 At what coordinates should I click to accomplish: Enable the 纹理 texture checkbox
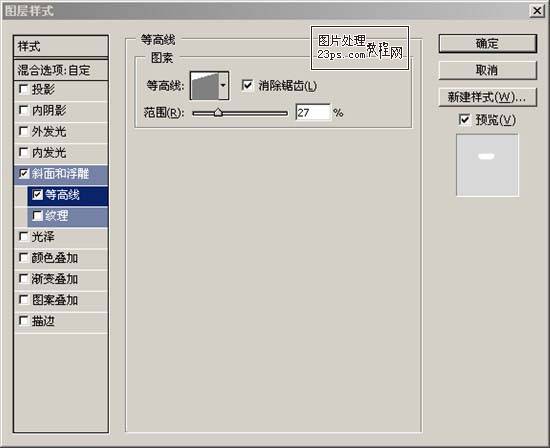tap(37, 216)
